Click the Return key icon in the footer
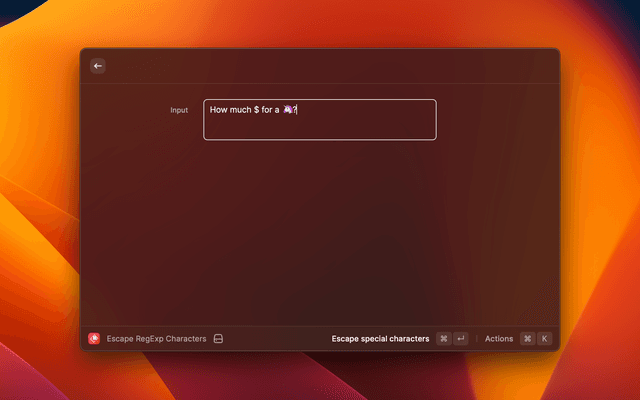640x400 pixels. tap(460, 339)
